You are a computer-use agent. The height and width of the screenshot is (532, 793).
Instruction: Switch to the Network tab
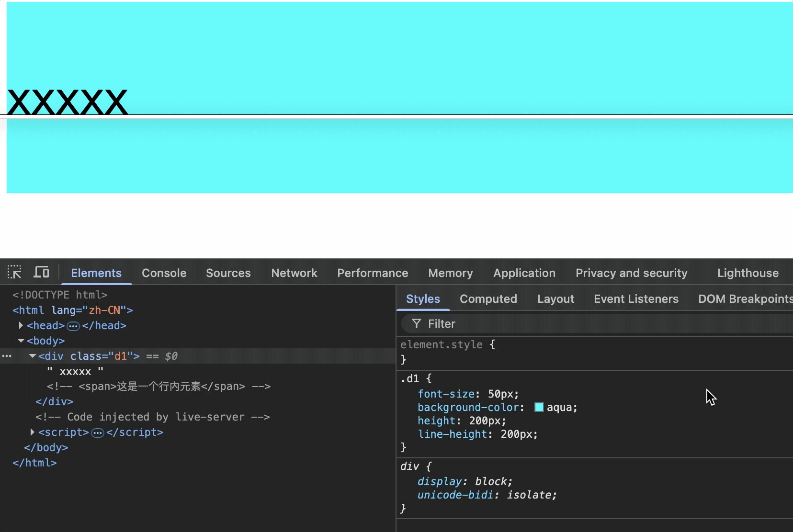[295, 273]
